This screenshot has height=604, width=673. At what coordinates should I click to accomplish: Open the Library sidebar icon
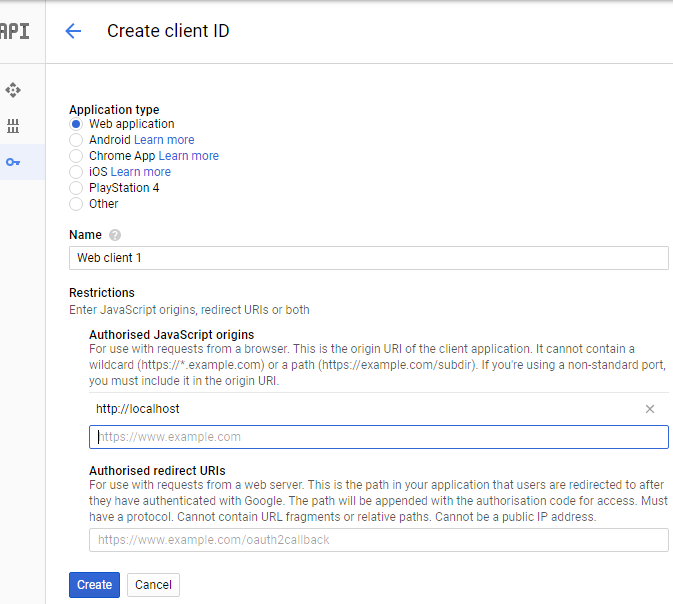[x=13, y=126]
